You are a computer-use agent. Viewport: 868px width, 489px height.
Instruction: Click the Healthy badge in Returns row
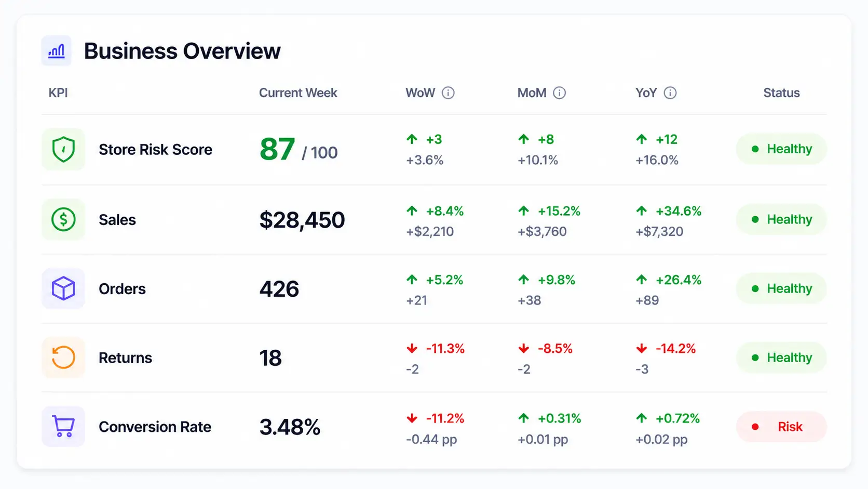click(x=781, y=358)
